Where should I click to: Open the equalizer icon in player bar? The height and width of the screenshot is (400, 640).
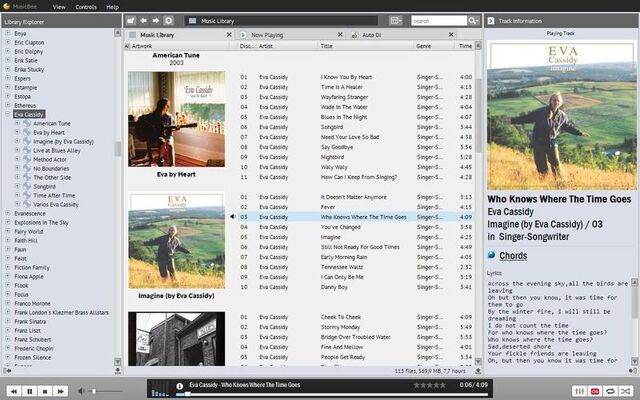pyautogui.click(x=579, y=391)
